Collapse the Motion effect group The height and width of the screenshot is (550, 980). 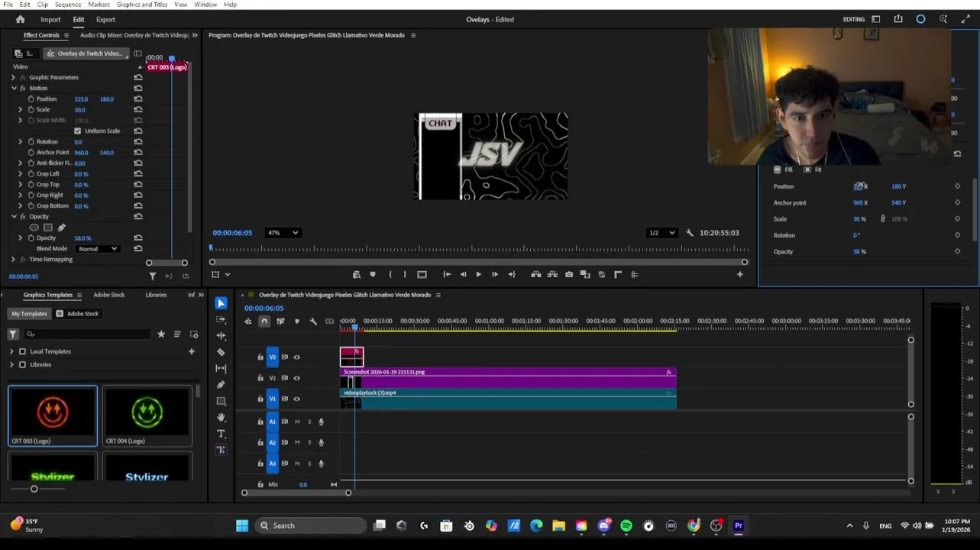[x=14, y=88]
